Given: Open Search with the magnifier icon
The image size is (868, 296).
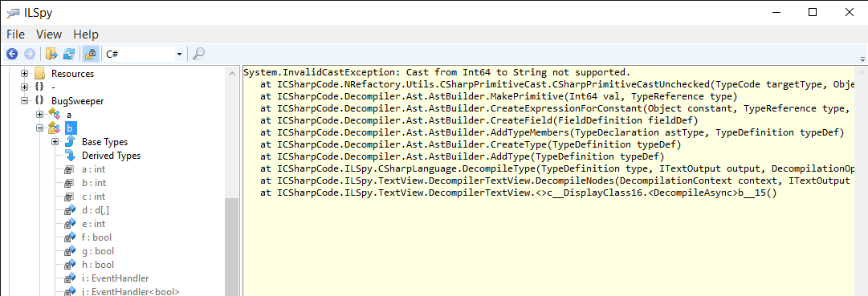Looking at the screenshot, I should [x=198, y=55].
